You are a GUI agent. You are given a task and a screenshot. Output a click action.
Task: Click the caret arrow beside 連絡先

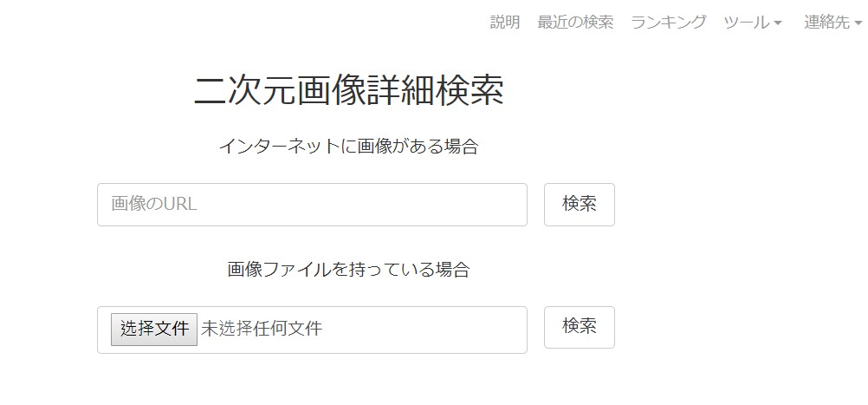click(858, 23)
